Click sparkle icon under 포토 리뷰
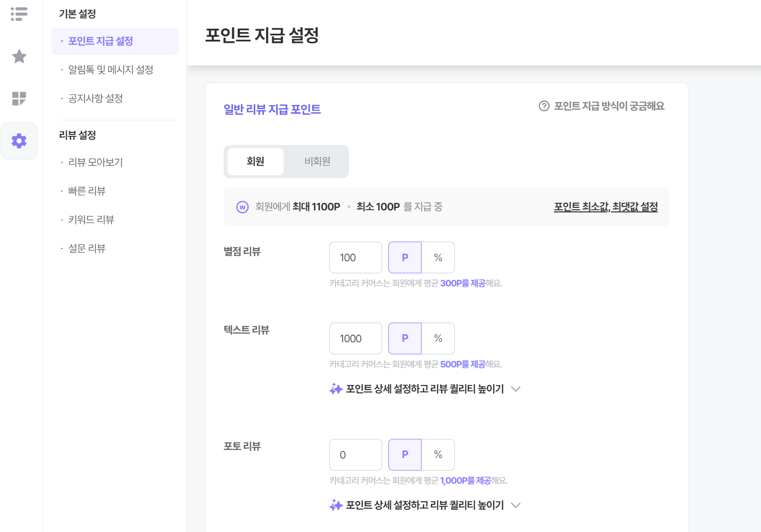This screenshot has width=761, height=532. [x=336, y=505]
